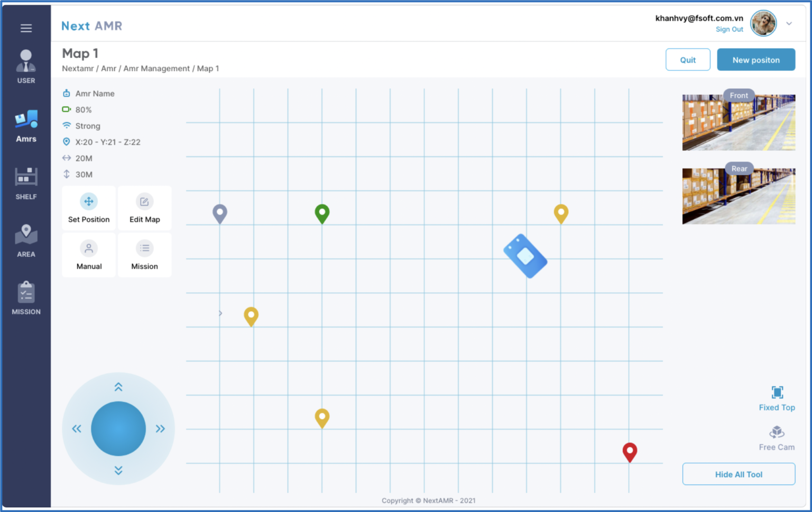The image size is (812, 512).
Task: Go to the USER section
Action: 26,67
